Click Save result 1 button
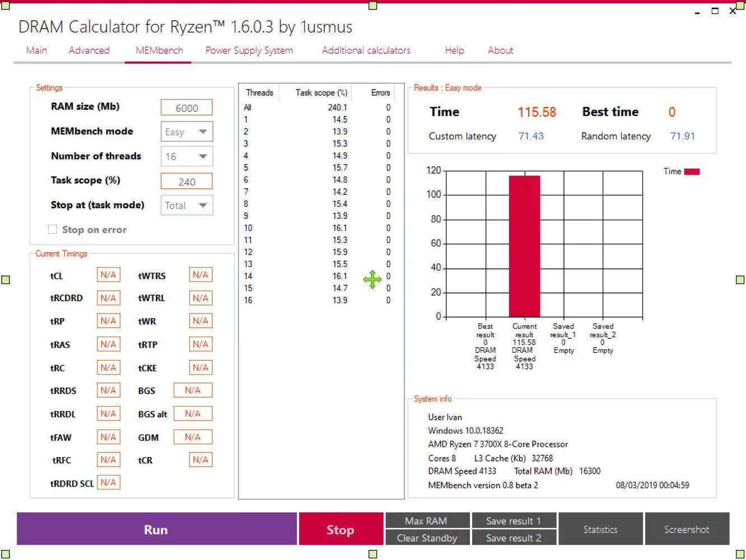Screen dimensions: 746x560 point(514,521)
